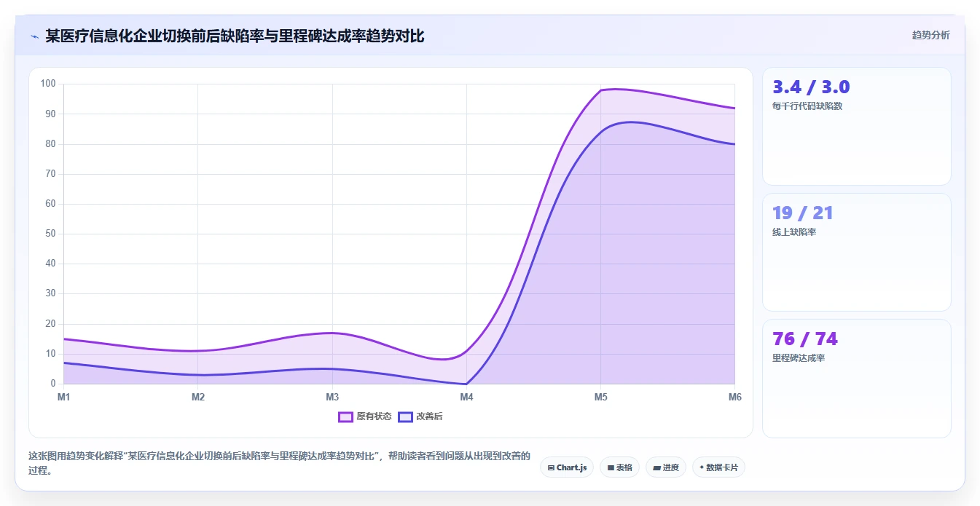Viewport: 980px width, 506px height.
Task: Click the trend icon beside the chart title
Action: click(34, 36)
